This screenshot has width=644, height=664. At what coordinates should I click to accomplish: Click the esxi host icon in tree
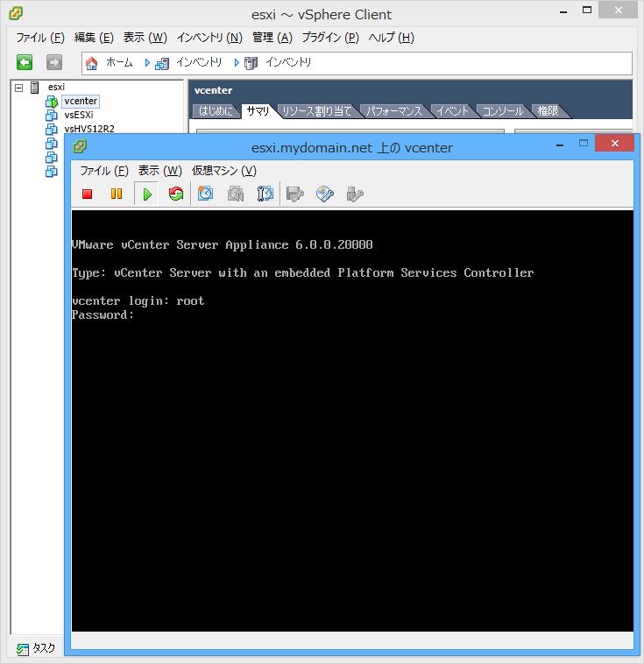[35, 88]
